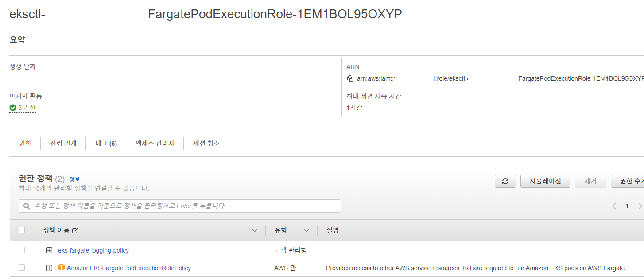This screenshot has height=280, width=644.
Task: Check the AmazonEKSFargatePodExecutionRolePolicy row checkbox
Action: click(22, 268)
